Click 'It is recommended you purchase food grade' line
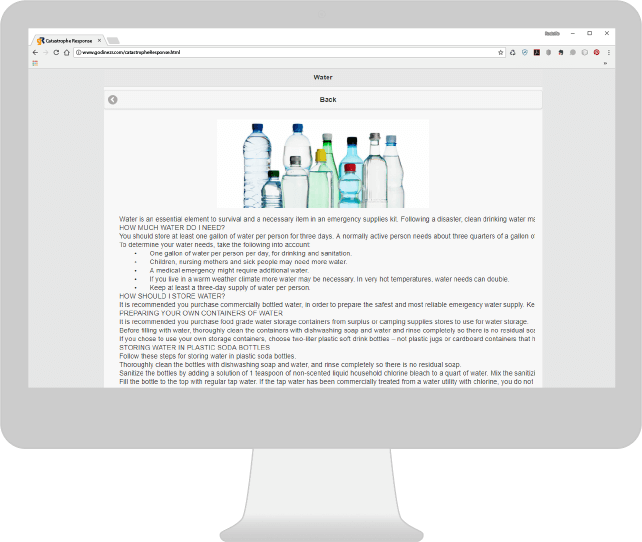The height and width of the screenshot is (542, 642). [324, 322]
